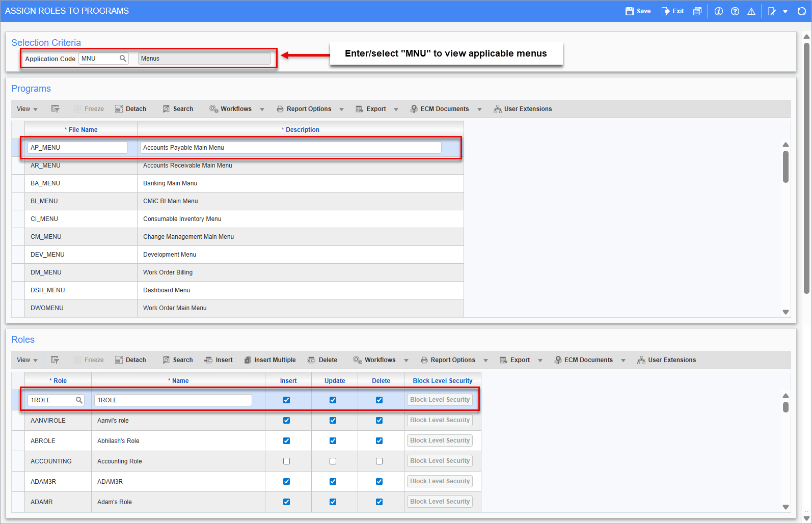
Task: Save the role assignments
Action: [x=638, y=11]
